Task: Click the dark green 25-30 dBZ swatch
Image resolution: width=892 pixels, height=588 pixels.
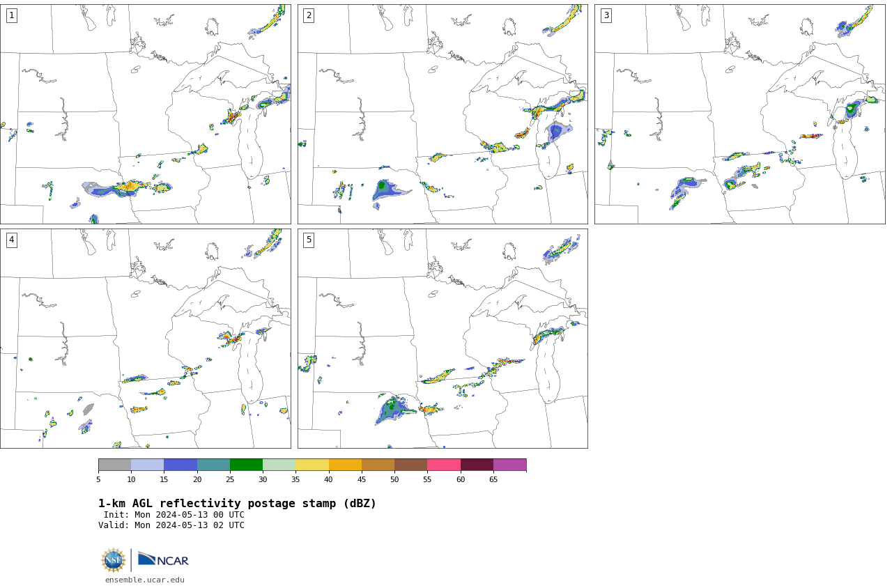Action: click(x=246, y=465)
